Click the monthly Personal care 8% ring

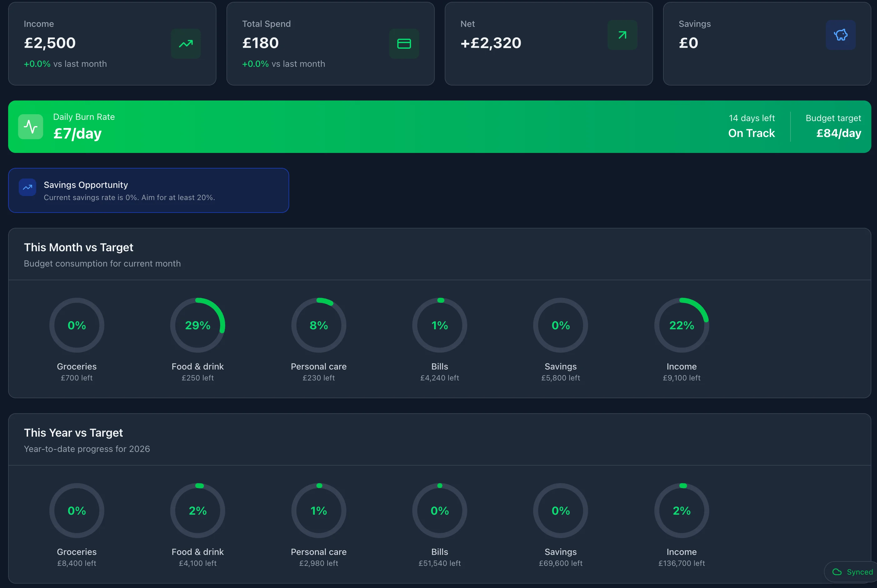click(x=319, y=325)
